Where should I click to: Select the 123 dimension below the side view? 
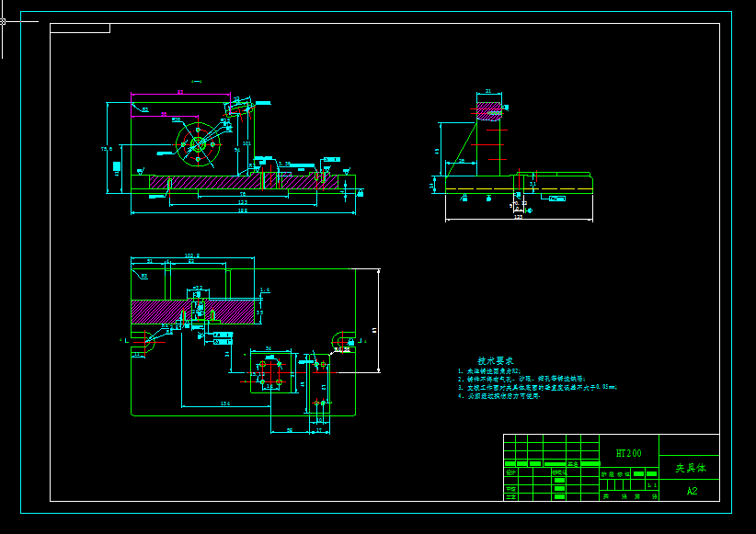click(x=519, y=217)
